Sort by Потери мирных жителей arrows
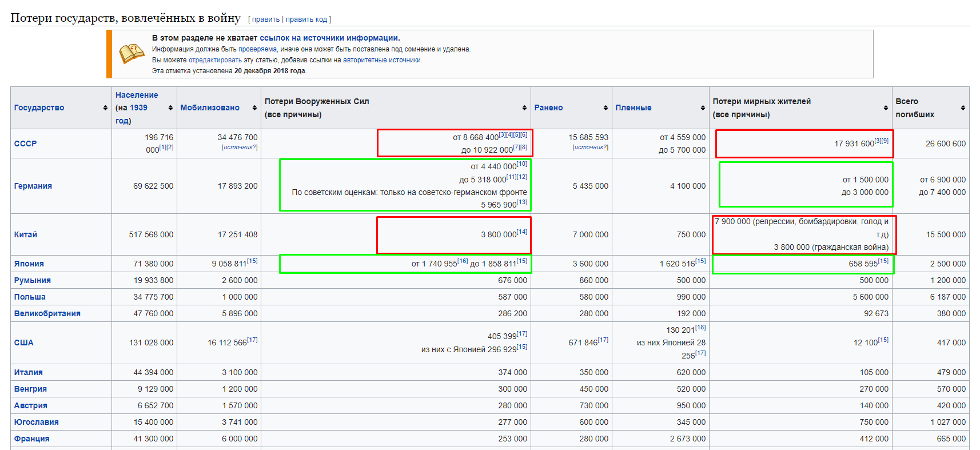 point(886,108)
